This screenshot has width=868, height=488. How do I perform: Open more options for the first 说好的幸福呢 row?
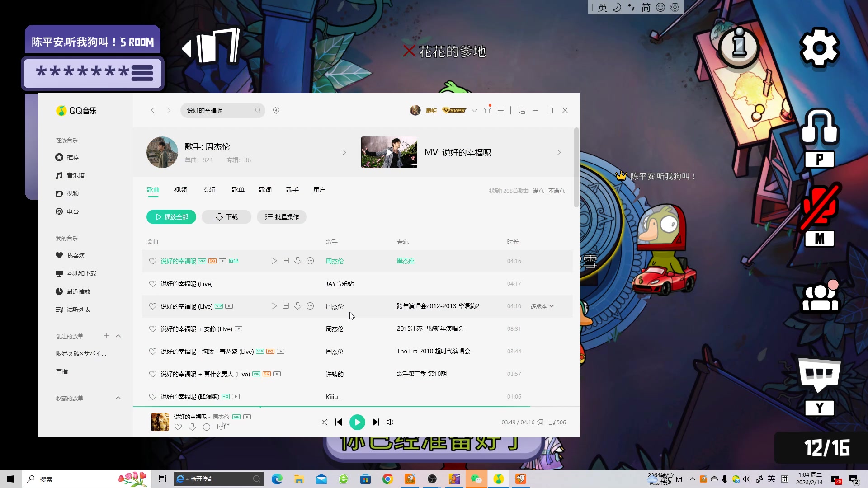[x=310, y=261]
